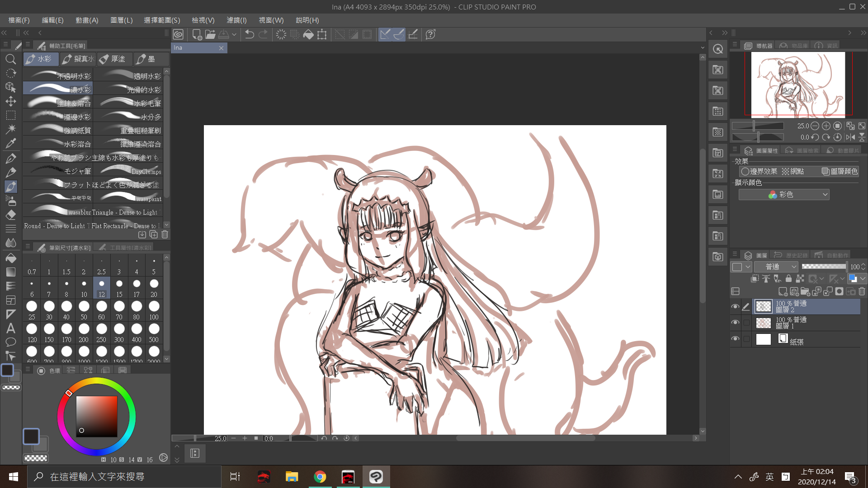Open 濾鏡(I) menu
The width and height of the screenshot is (868, 488).
(236, 20)
